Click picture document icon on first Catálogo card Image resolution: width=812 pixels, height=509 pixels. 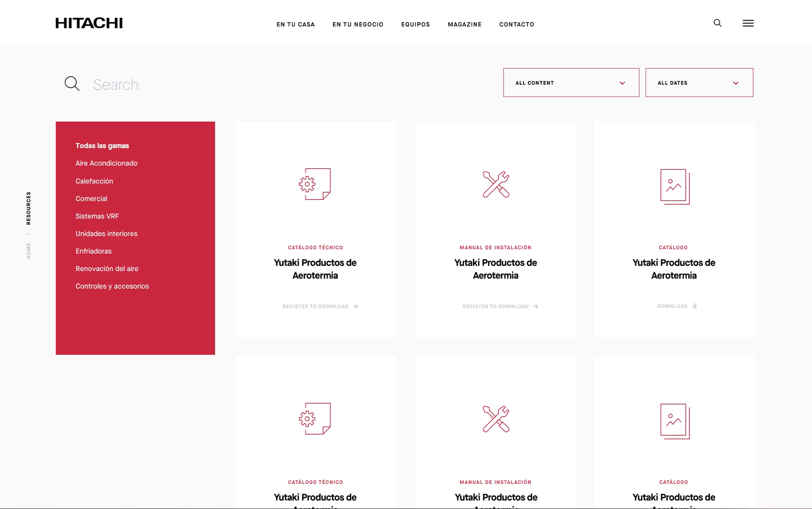[675, 186]
